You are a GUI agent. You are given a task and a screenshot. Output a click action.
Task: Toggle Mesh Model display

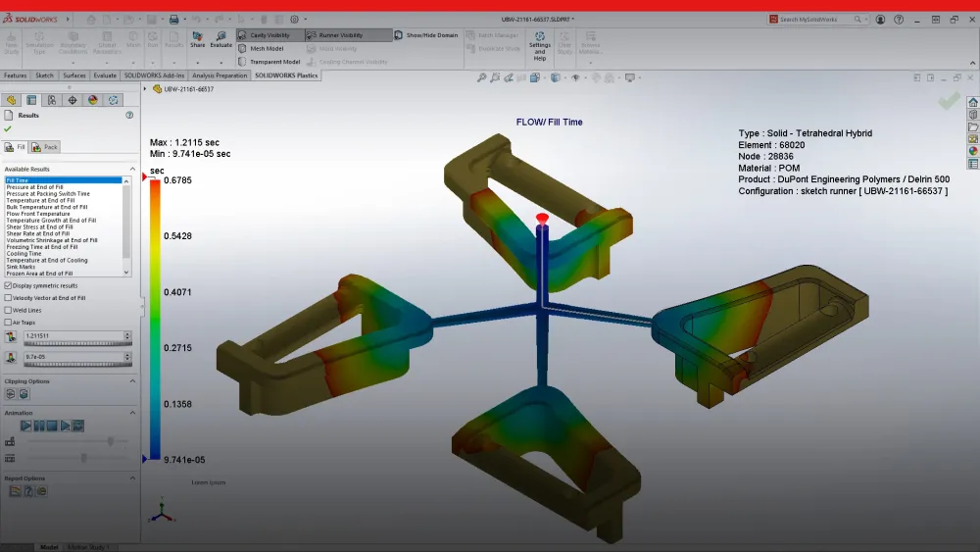pos(261,49)
